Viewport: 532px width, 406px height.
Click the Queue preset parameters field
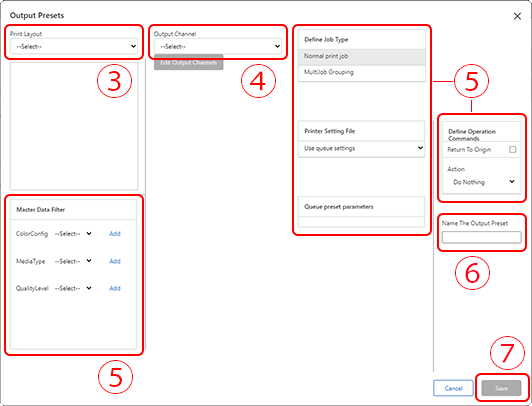coord(361,222)
